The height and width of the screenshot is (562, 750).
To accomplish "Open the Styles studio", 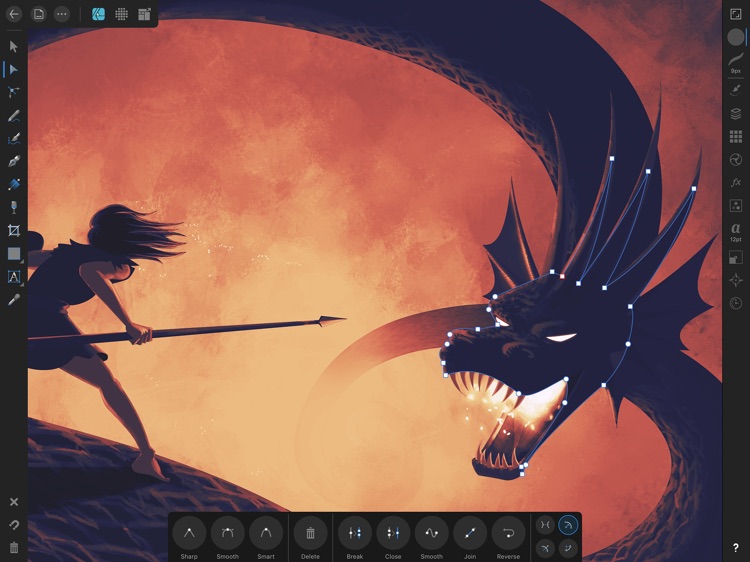I will click(735, 206).
